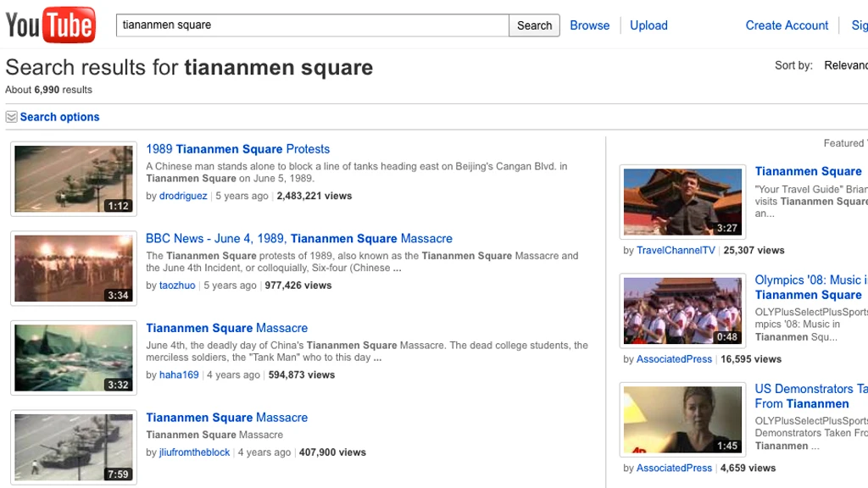
Task: Click the Create Account link
Action: point(787,25)
